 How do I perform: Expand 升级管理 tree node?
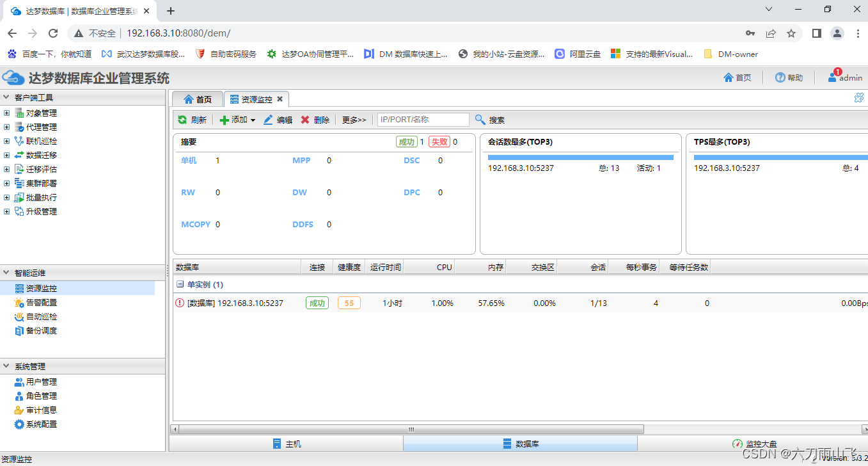point(7,211)
